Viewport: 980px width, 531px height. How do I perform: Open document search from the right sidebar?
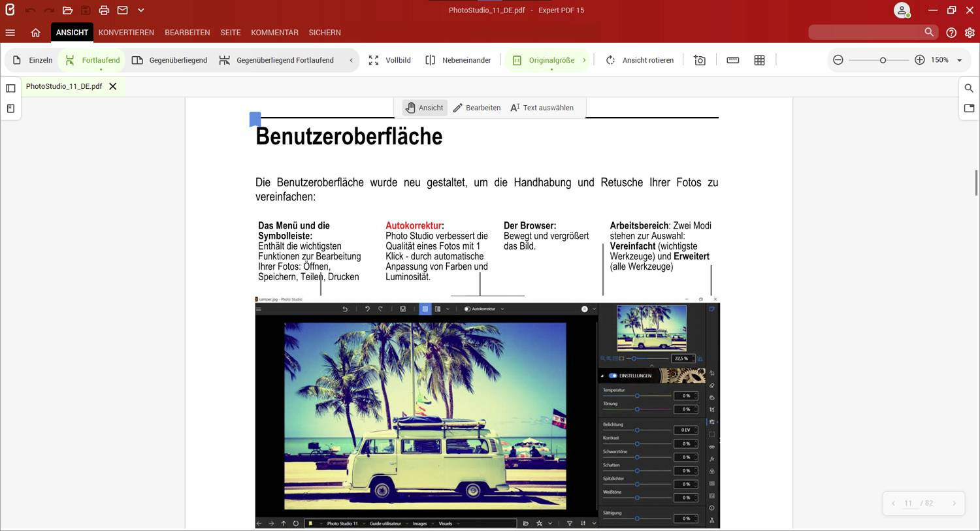(x=969, y=88)
